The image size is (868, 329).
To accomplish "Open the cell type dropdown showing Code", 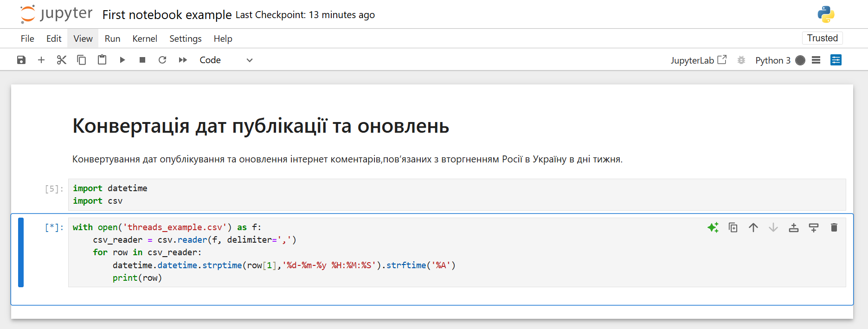I will [x=226, y=60].
